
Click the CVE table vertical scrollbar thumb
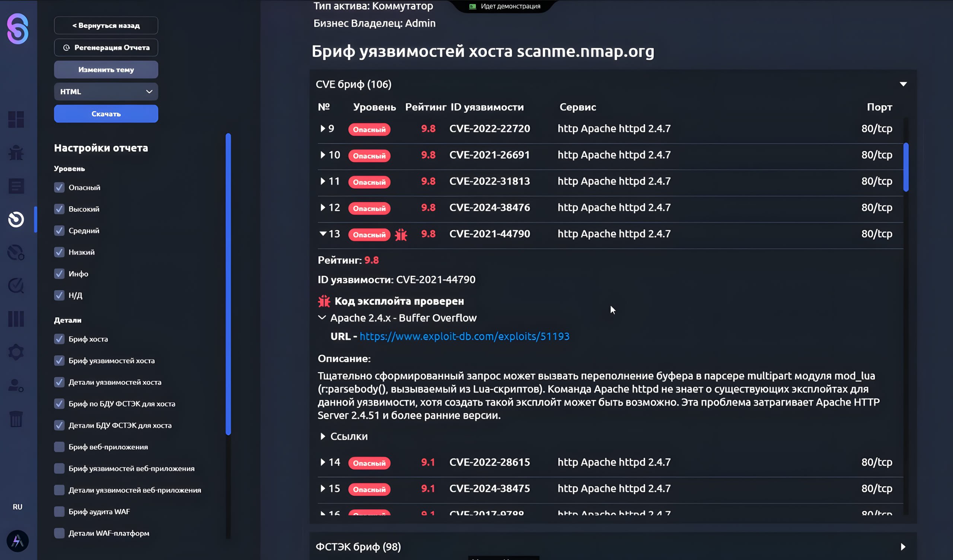(x=906, y=167)
